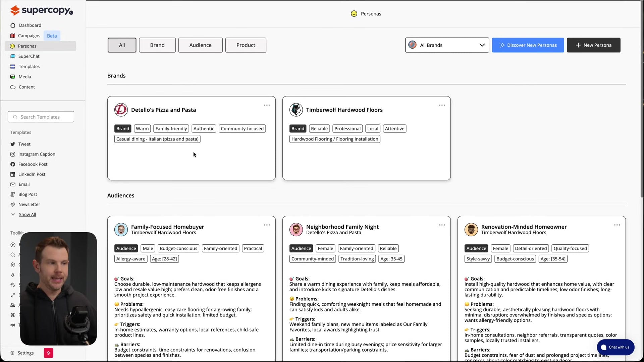Switch to the Audience filter tab
Viewport: 644px width, 362px height.
click(x=200, y=45)
